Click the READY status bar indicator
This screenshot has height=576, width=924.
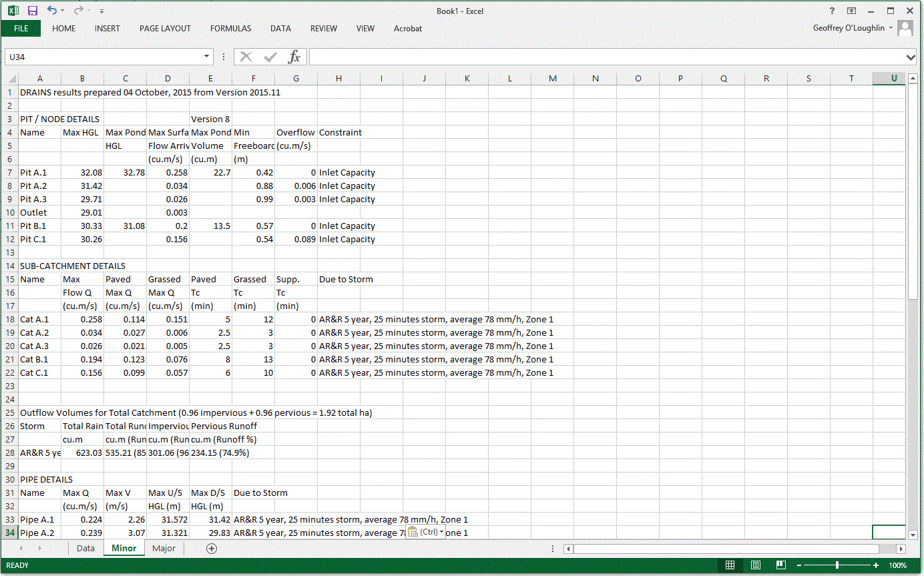[17, 565]
